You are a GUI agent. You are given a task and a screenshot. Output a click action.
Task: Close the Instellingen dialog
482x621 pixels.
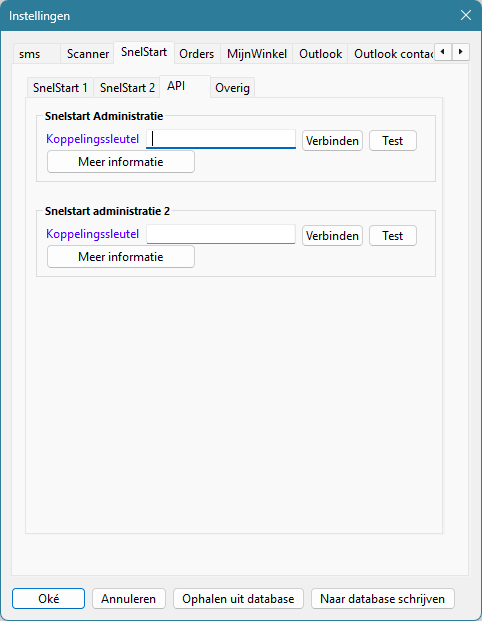click(466, 15)
